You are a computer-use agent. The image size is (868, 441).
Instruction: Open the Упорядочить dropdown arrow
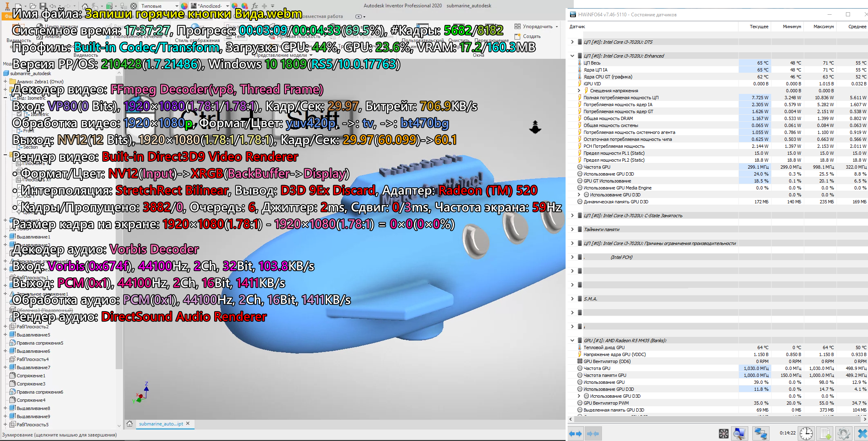click(x=557, y=27)
